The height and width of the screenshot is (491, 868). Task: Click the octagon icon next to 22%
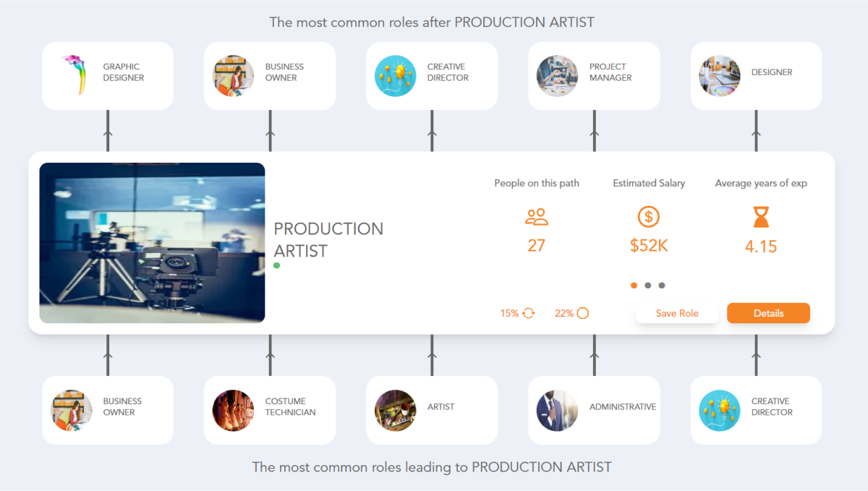point(583,313)
